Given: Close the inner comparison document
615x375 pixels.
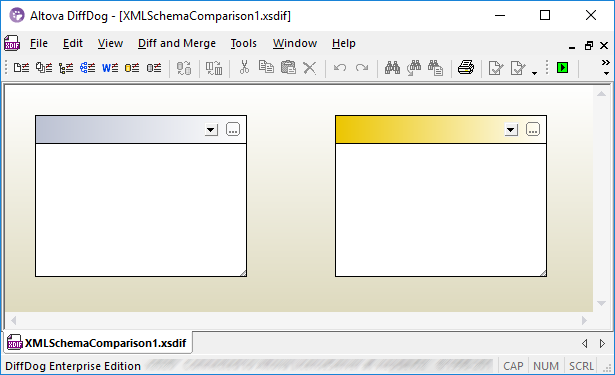Looking at the screenshot, I should click(x=604, y=46).
